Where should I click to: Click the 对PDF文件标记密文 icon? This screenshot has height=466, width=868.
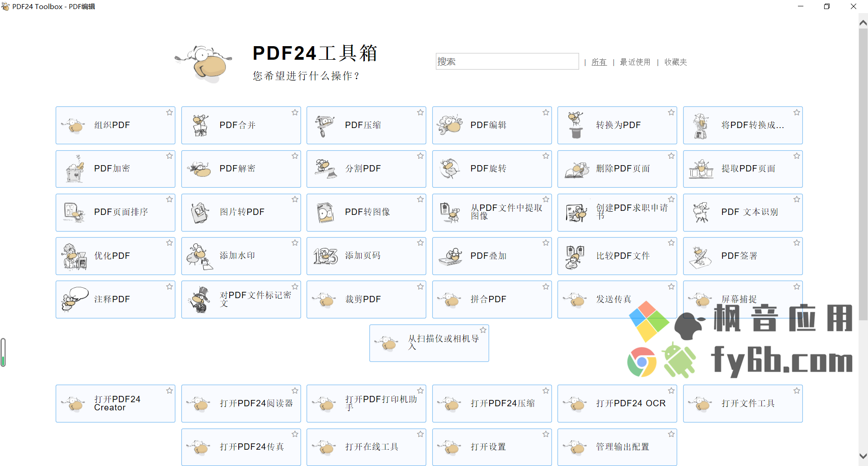(199, 300)
